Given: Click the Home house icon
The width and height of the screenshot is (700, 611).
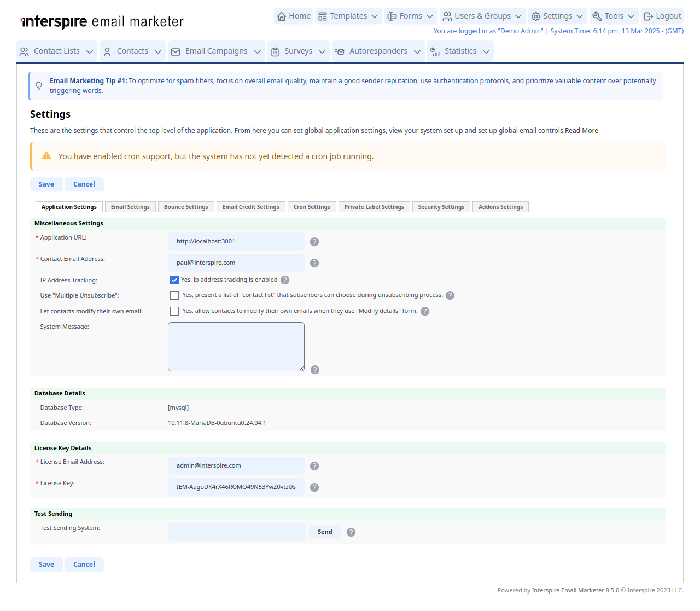Looking at the screenshot, I should click(282, 16).
